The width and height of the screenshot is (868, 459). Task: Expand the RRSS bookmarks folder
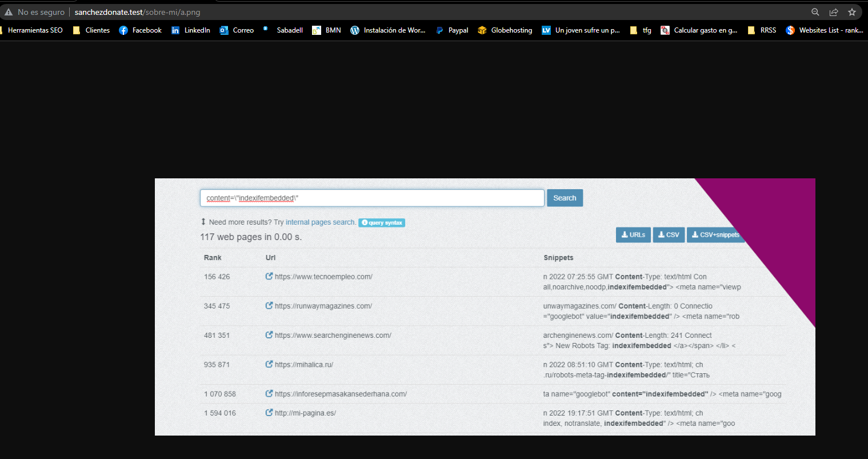click(762, 30)
